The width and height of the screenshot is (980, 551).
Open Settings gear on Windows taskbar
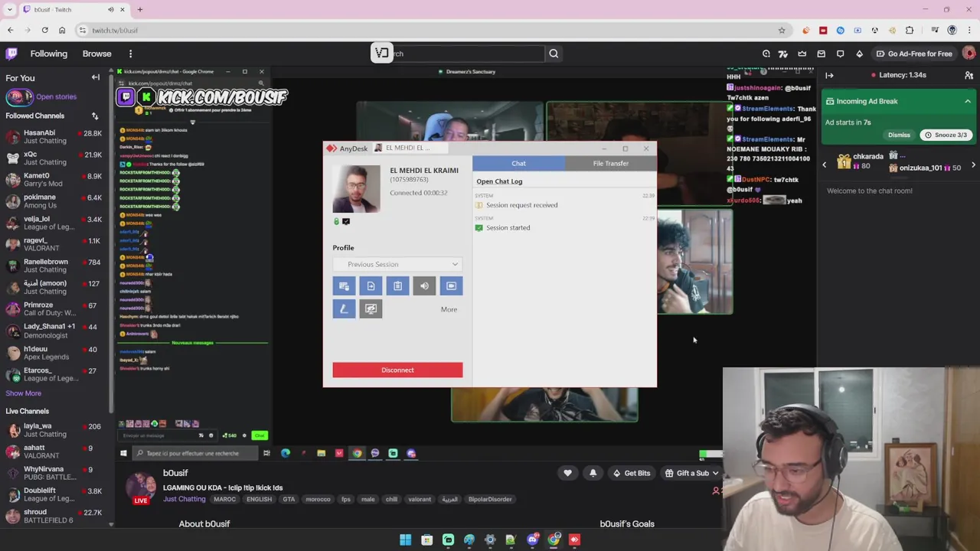490,540
